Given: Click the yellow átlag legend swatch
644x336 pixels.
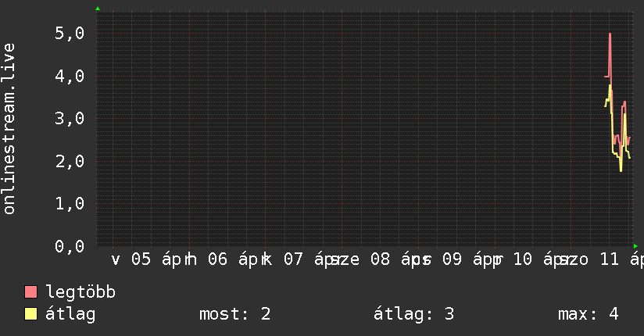Looking at the screenshot, I should (x=31, y=314).
